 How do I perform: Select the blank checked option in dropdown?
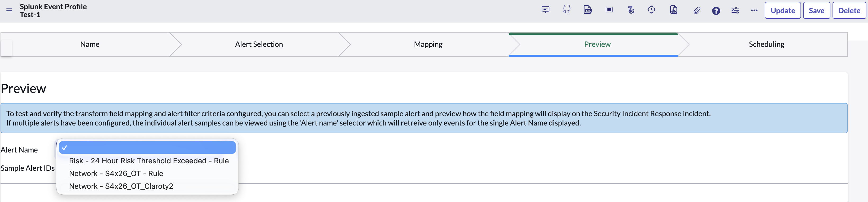(147, 148)
